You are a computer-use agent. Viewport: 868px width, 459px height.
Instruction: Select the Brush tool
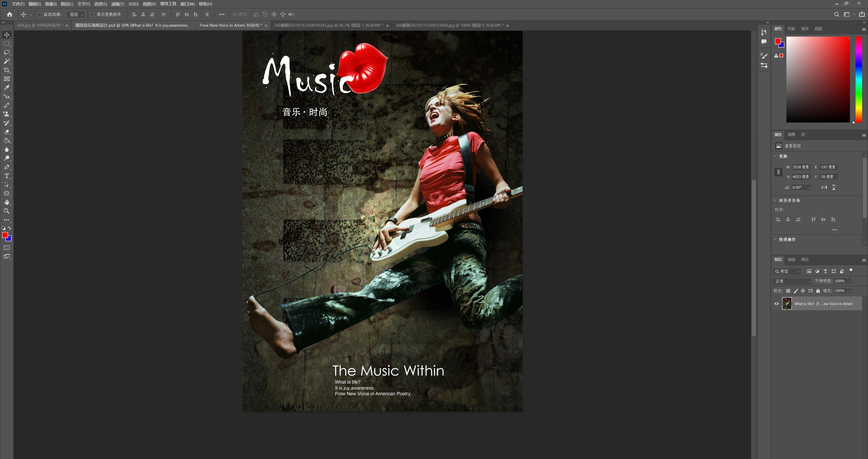click(7, 105)
